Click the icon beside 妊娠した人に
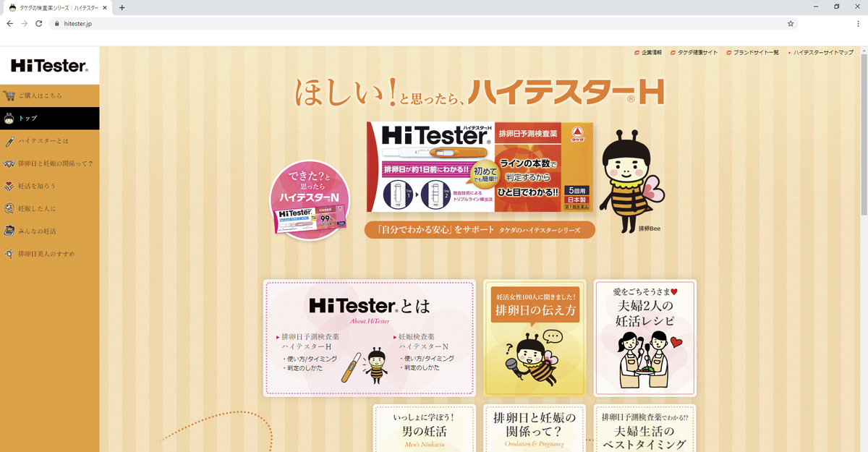 [9, 208]
